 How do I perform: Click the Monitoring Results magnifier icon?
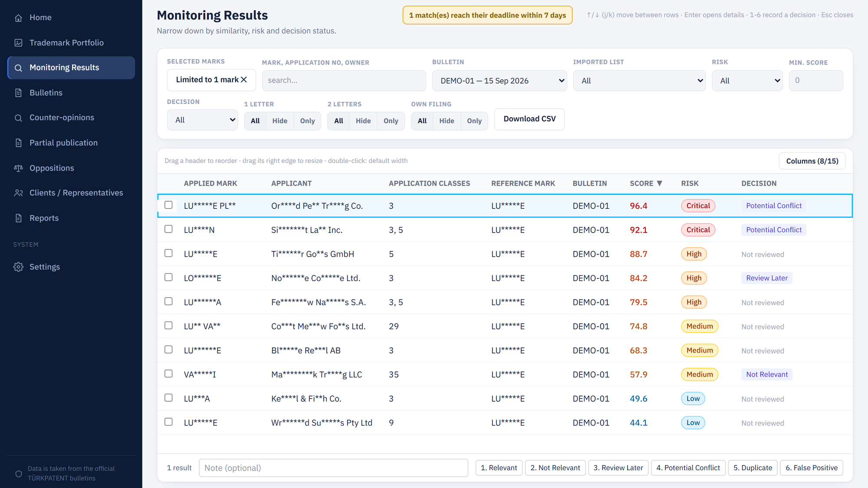coord(18,68)
